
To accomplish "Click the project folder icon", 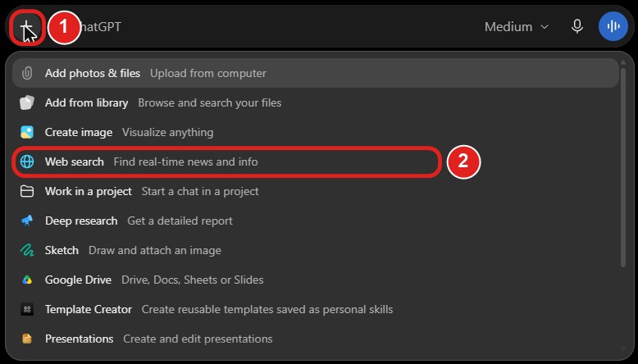I will 27,191.
